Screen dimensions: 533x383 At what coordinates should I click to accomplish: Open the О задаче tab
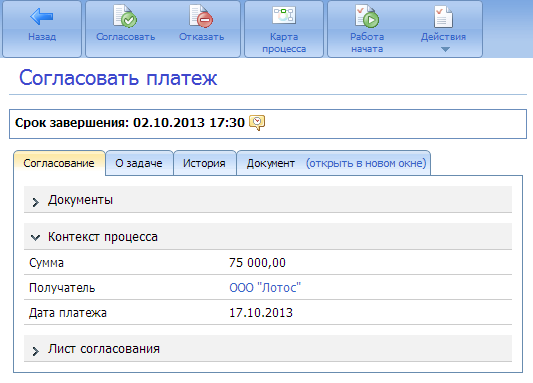point(139,163)
